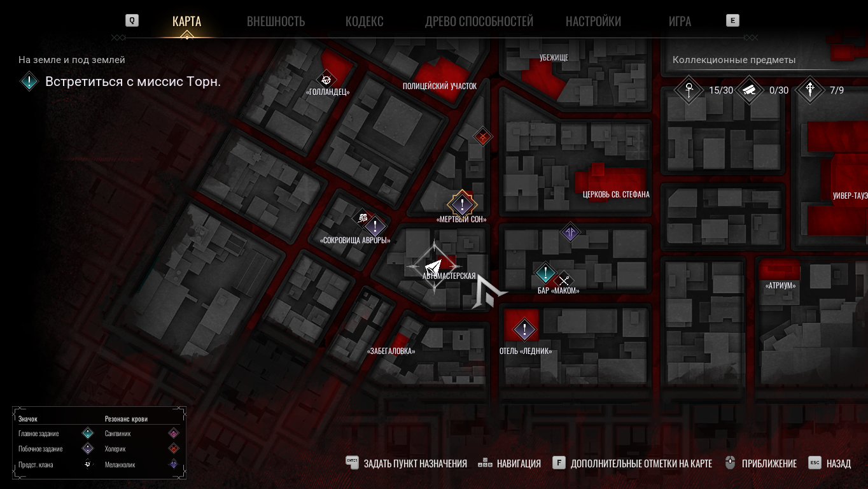Click the 7/9 collectible icon
The height and width of the screenshot is (489, 868).
(x=809, y=90)
